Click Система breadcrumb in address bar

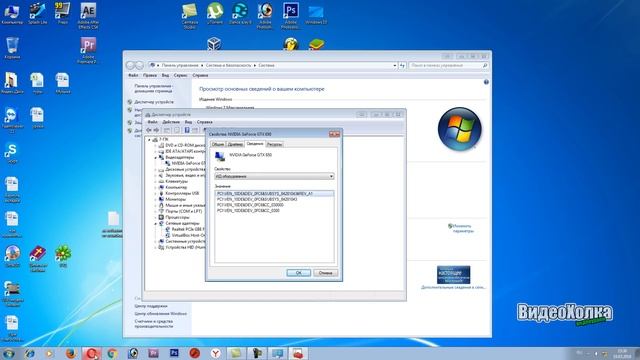click(x=266, y=65)
